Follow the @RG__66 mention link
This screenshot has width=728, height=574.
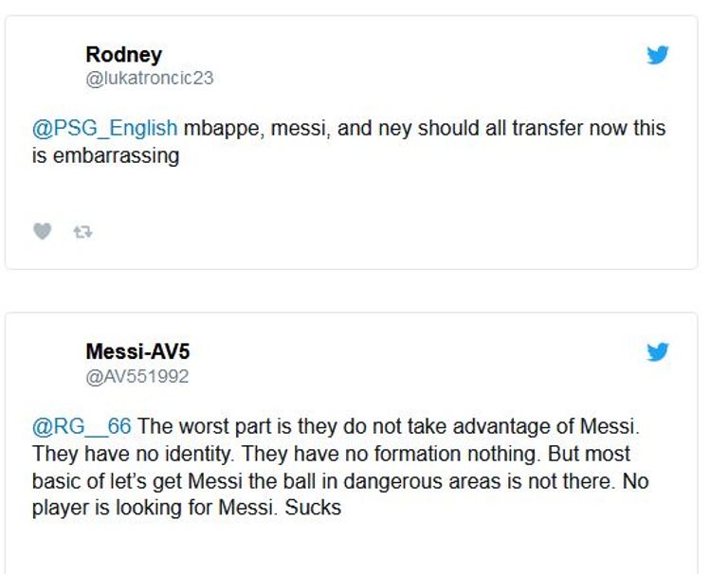(82, 426)
